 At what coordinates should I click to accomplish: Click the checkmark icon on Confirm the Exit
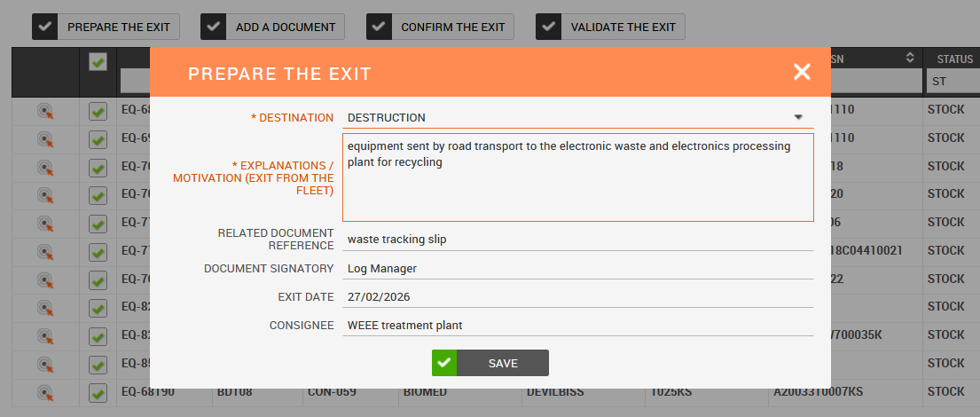[x=380, y=27]
